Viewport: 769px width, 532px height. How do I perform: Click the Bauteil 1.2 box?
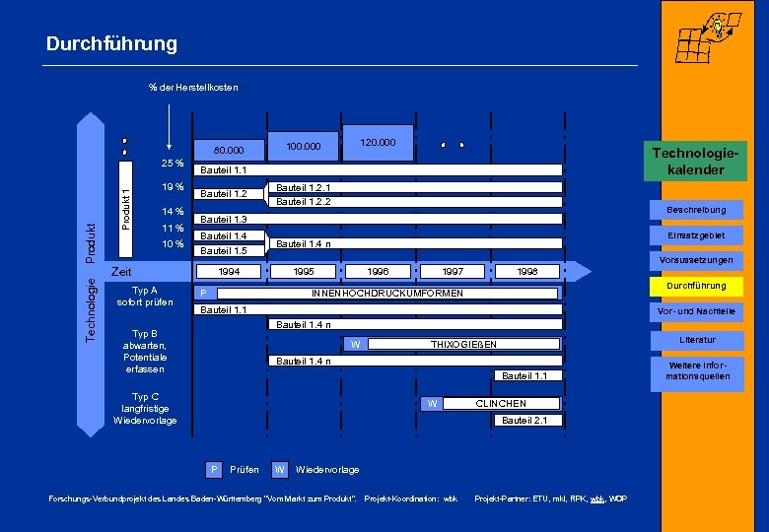click(229, 193)
